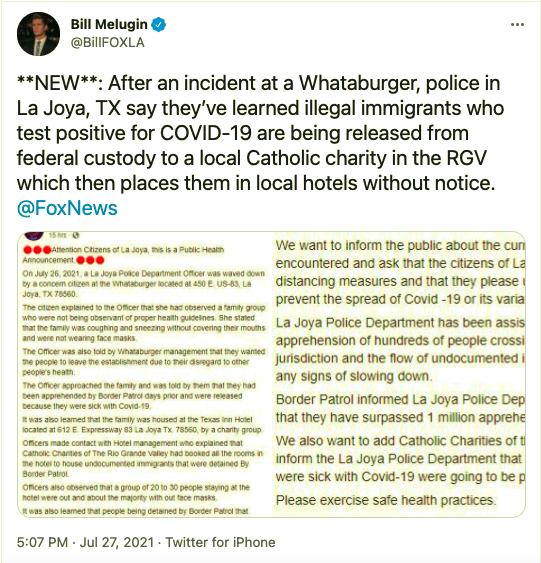541x563 pixels.
Task: Open the left La Joya announcement image
Action: tap(144, 374)
